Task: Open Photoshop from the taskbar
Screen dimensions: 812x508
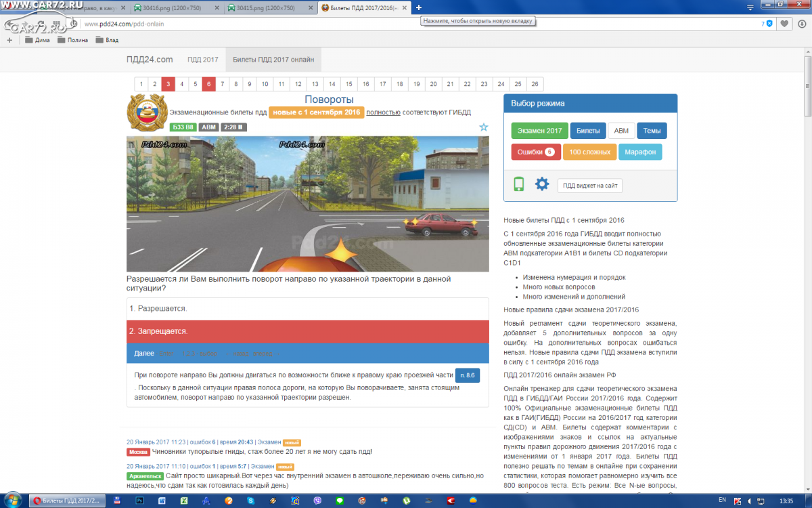Action: (x=139, y=501)
